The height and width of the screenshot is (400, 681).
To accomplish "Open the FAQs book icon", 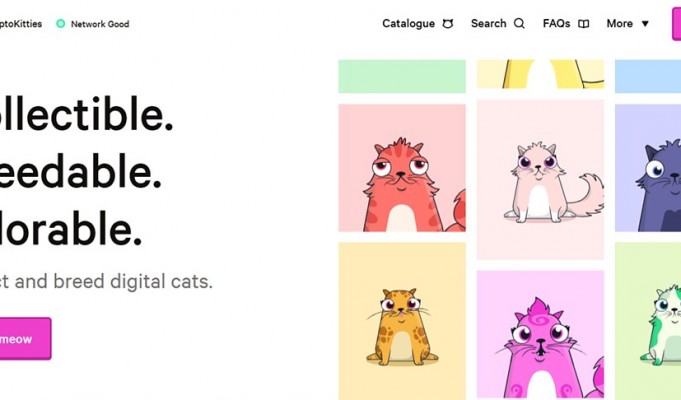I will tap(584, 24).
